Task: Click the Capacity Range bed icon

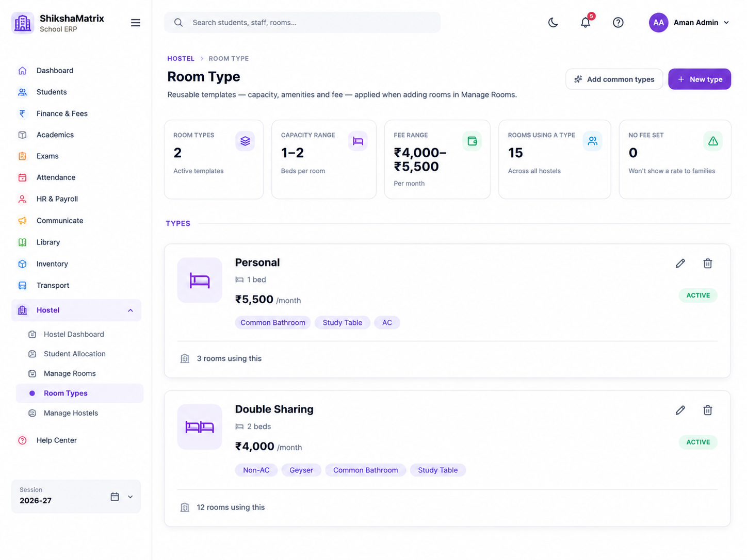Action: point(358,141)
